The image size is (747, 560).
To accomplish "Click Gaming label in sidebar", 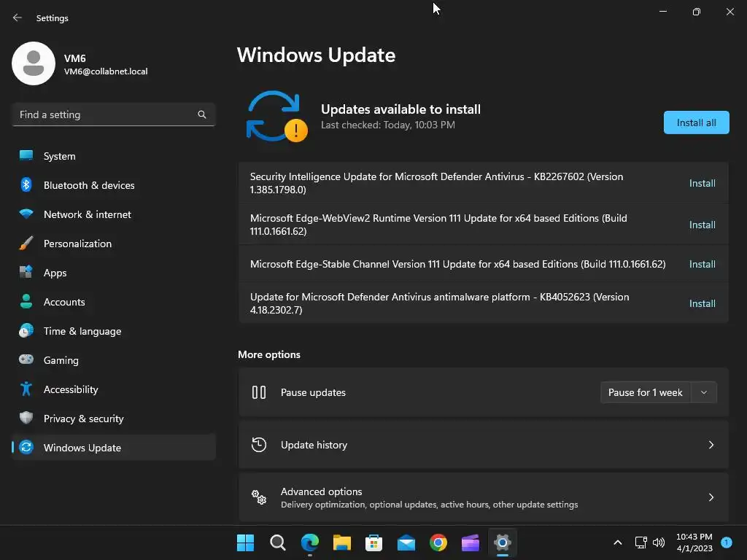I will pos(61,360).
